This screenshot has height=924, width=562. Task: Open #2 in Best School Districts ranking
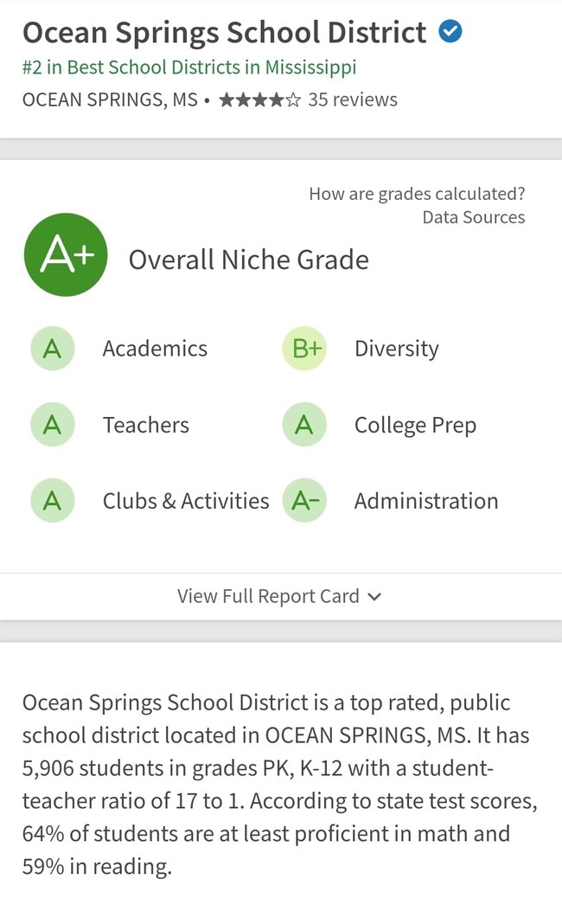click(189, 67)
